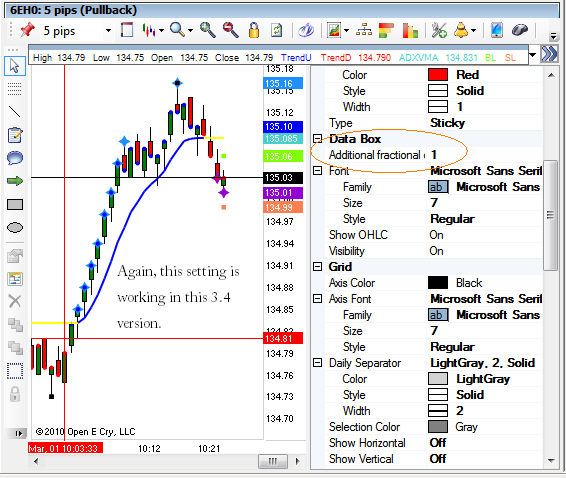Viewport: 566px width, 478px height.
Task: Click the padlock icon in left toolbar
Action: [15, 394]
